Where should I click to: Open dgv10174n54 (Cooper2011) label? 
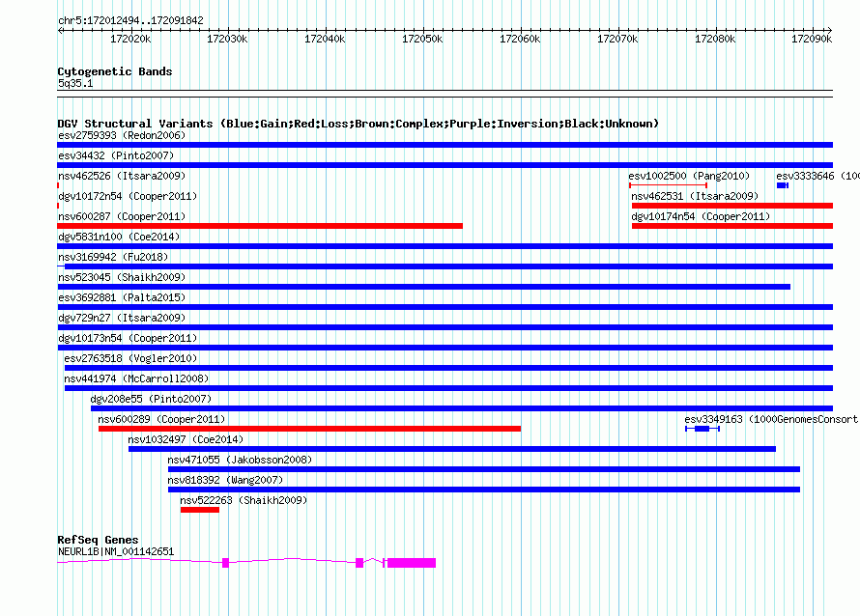click(x=701, y=216)
